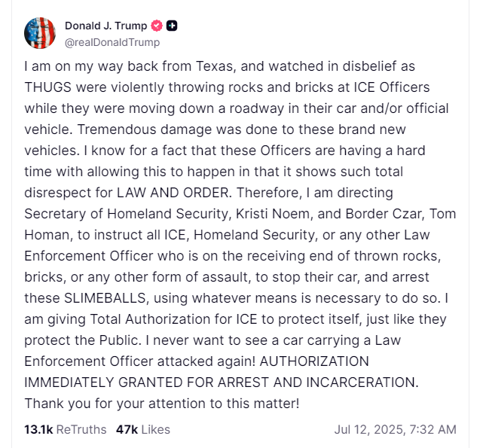Click the word THUGS in the post
Image resolution: width=483 pixels, height=448 pixels.
[x=47, y=87]
